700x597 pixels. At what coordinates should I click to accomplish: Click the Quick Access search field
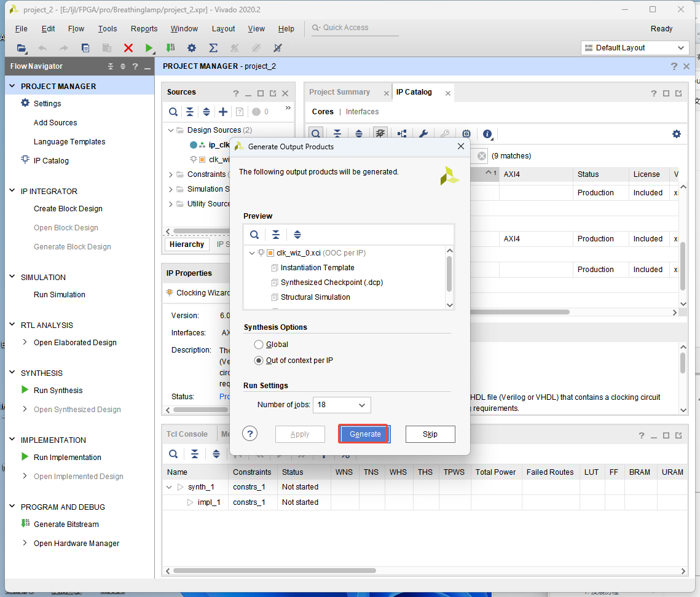point(355,28)
